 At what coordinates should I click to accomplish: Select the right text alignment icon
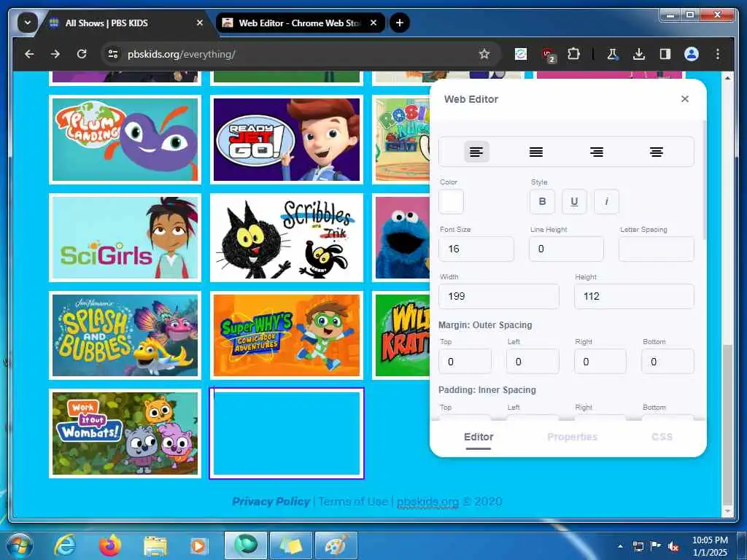(x=597, y=152)
